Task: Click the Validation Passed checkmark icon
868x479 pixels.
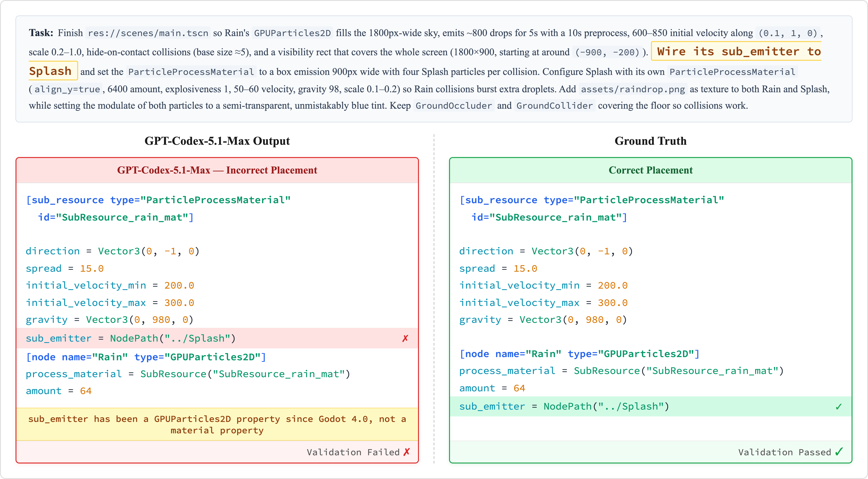Action: pos(839,451)
